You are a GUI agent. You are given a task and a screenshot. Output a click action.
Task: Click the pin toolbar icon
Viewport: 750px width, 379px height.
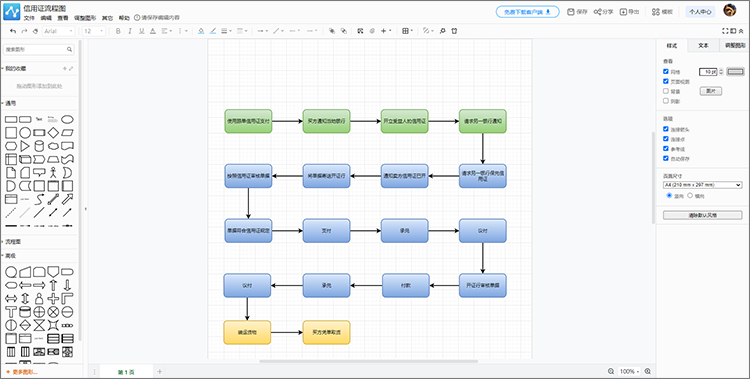[x=442, y=31]
